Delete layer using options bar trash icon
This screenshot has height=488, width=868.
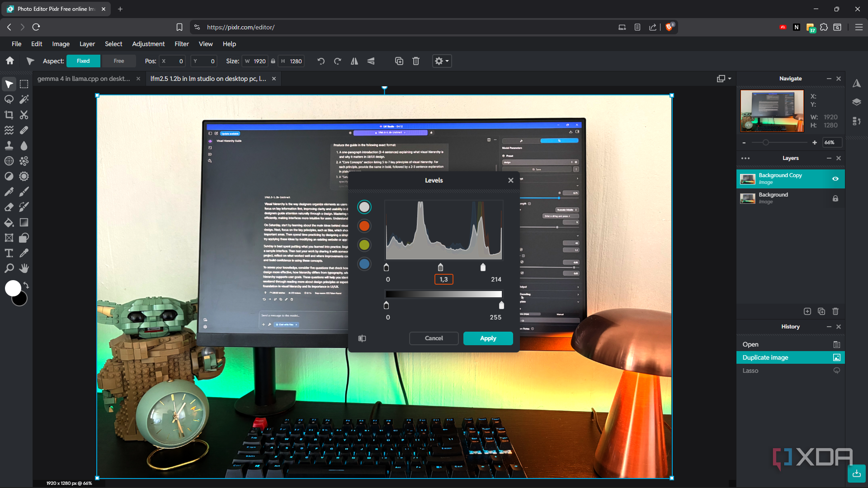tap(416, 61)
